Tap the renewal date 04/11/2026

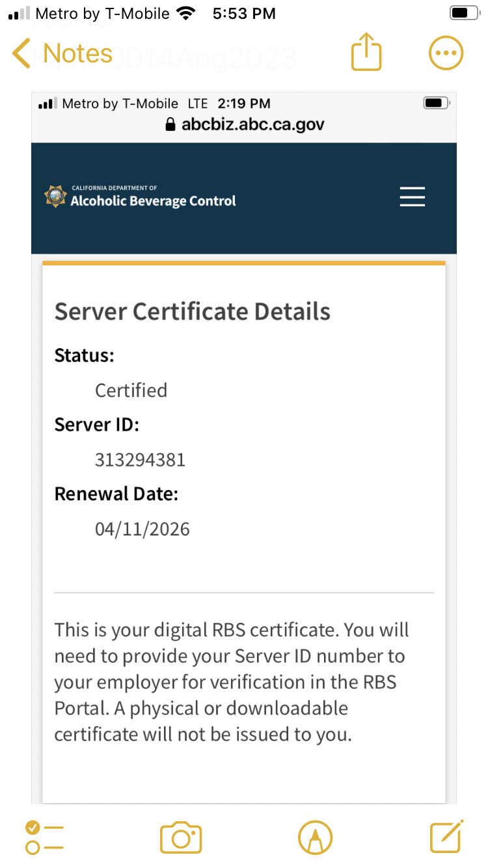(142, 529)
